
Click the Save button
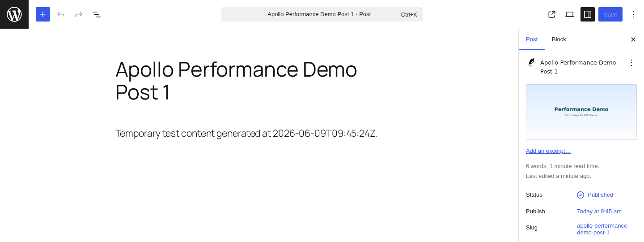click(x=610, y=14)
